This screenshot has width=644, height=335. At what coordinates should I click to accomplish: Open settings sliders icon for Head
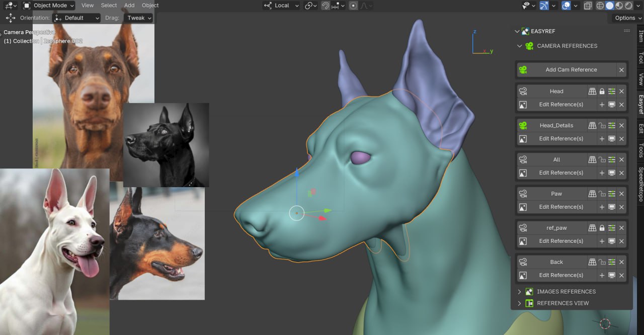click(x=612, y=92)
